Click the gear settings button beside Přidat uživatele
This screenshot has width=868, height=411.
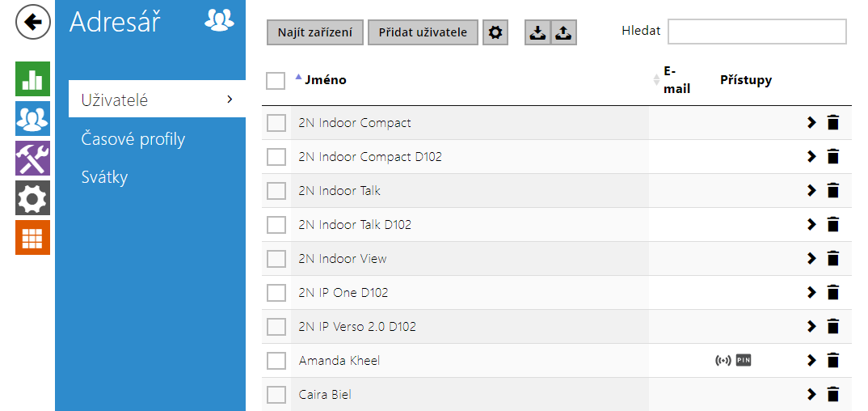(x=495, y=32)
